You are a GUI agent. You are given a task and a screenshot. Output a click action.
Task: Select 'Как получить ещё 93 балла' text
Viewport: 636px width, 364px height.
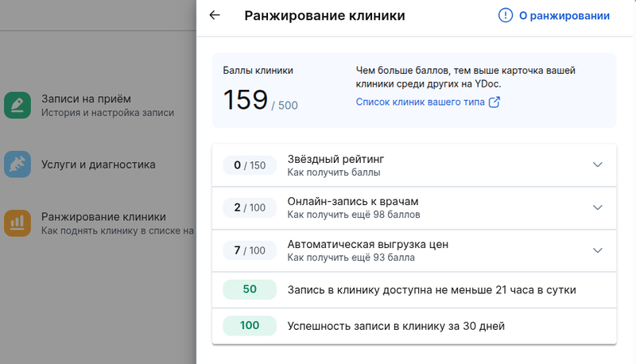point(351,258)
